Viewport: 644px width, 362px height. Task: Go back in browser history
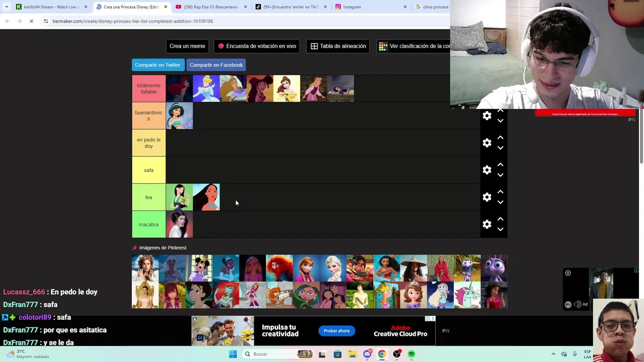(x=7, y=21)
